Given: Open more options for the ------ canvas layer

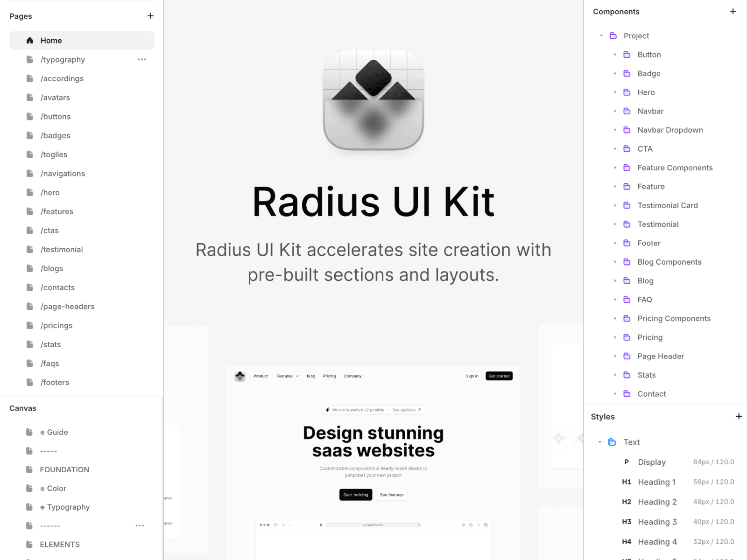Looking at the screenshot, I should 140,525.
